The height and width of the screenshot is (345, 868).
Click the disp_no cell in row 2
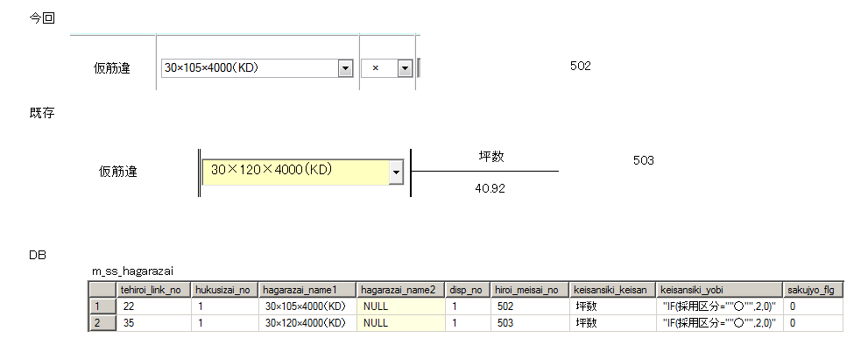pyautogui.click(x=468, y=323)
